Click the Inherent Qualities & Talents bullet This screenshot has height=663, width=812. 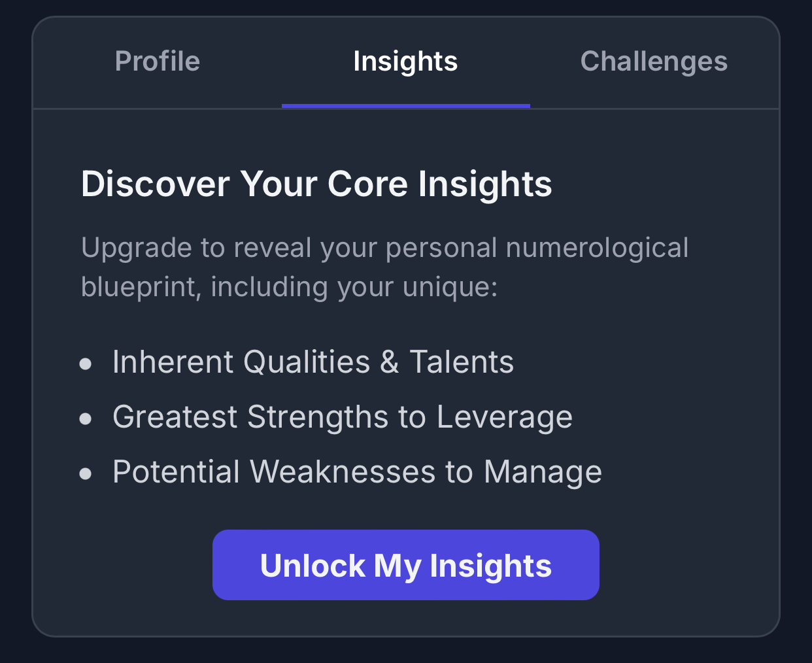(313, 362)
